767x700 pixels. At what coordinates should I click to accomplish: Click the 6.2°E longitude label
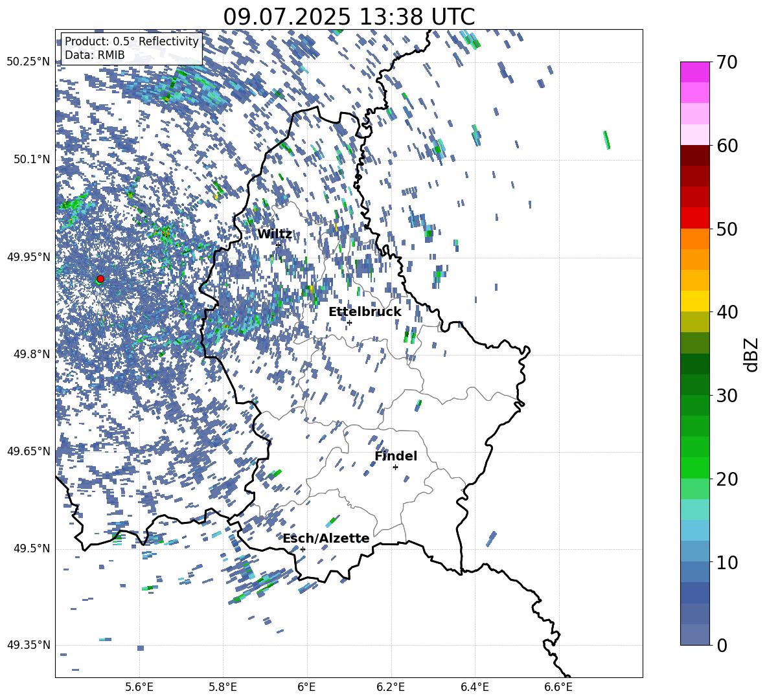coord(391,687)
